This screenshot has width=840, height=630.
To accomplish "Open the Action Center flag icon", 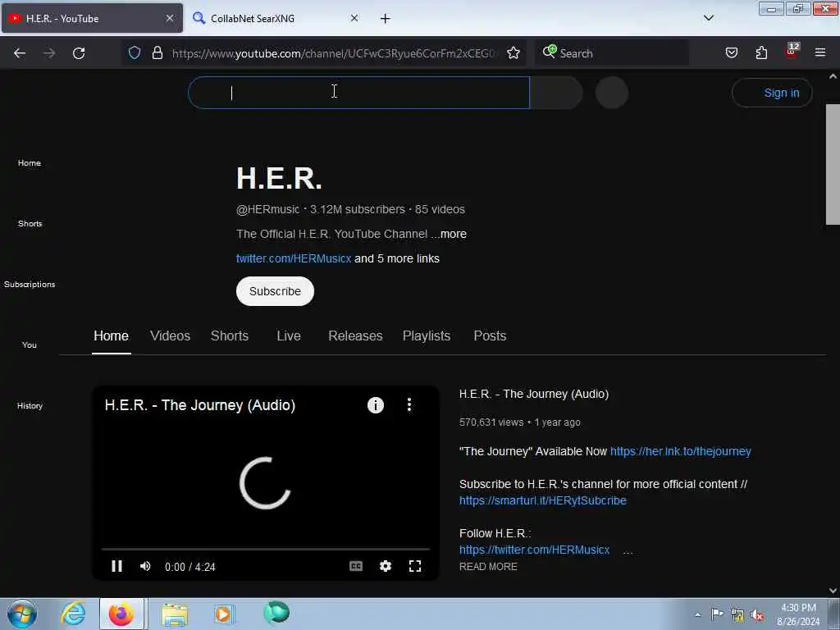I will [717, 614].
